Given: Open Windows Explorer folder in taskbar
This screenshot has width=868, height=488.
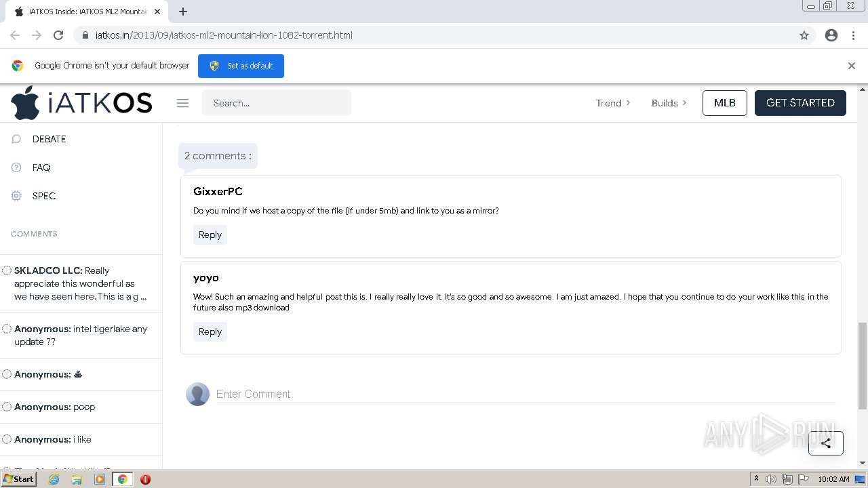Looking at the screenshot, I should tap(77, 479).
